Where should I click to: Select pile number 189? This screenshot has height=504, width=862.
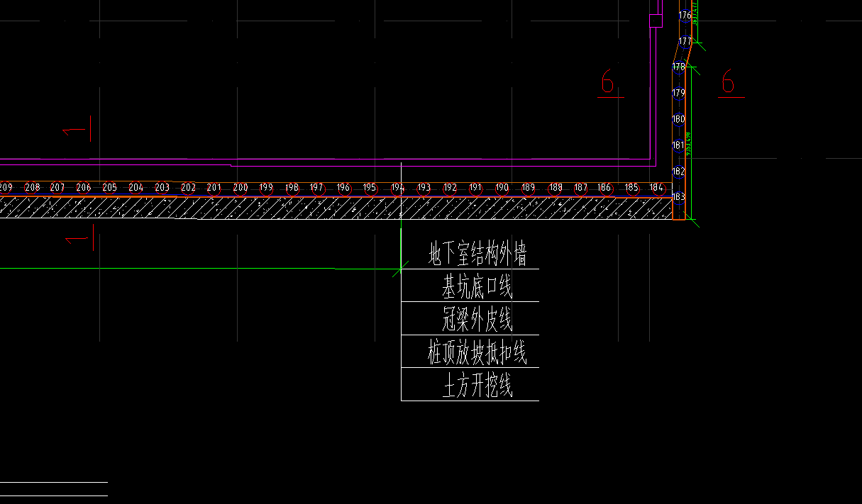coord(528,188)
